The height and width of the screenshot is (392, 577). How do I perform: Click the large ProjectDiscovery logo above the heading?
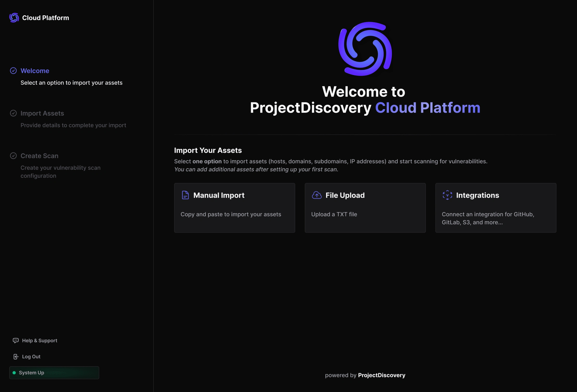tap(365, 49)
